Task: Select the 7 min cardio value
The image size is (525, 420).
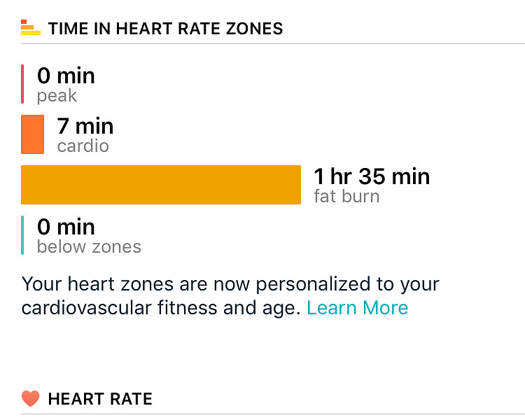Action: [85, 126]
